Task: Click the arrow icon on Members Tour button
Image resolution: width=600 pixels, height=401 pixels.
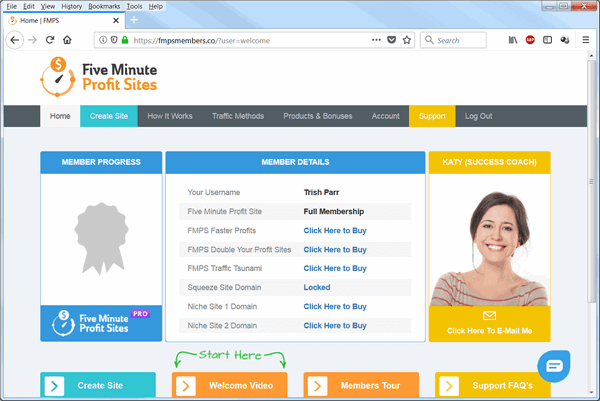Action: (x=318, y=386)
